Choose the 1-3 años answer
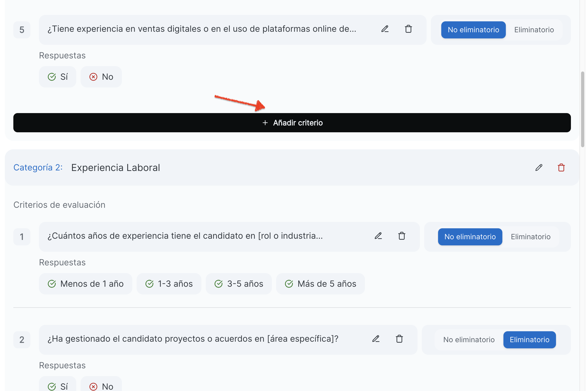Image resolution: width=588 pixels, height=391 pixels. 169,284
